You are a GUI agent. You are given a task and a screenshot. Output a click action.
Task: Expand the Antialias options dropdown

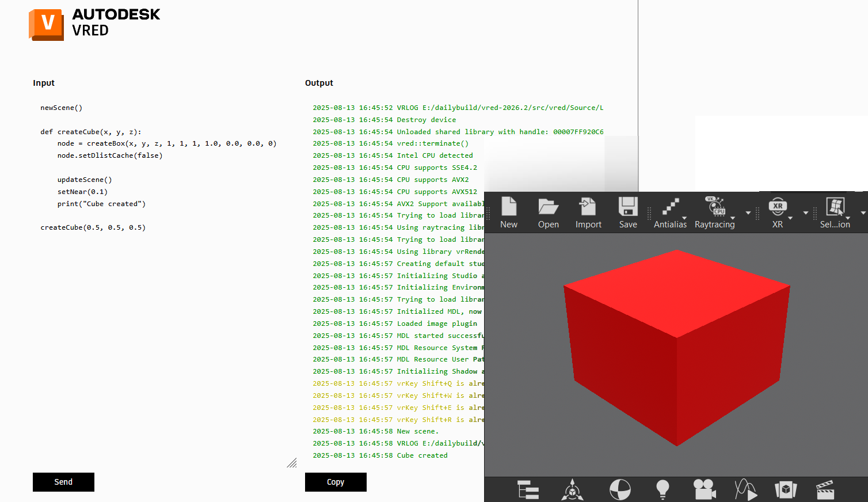684,218
